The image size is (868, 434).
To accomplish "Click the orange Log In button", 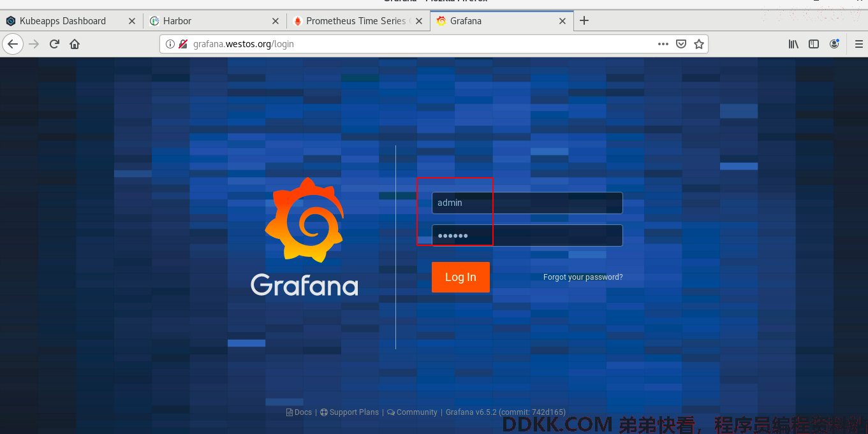I will (460, 277).
